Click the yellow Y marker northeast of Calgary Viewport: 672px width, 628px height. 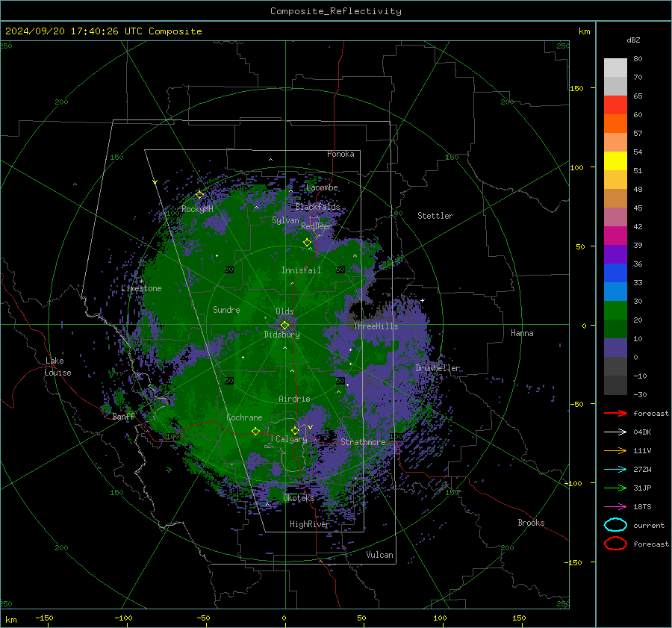click(x=310, y=427)
